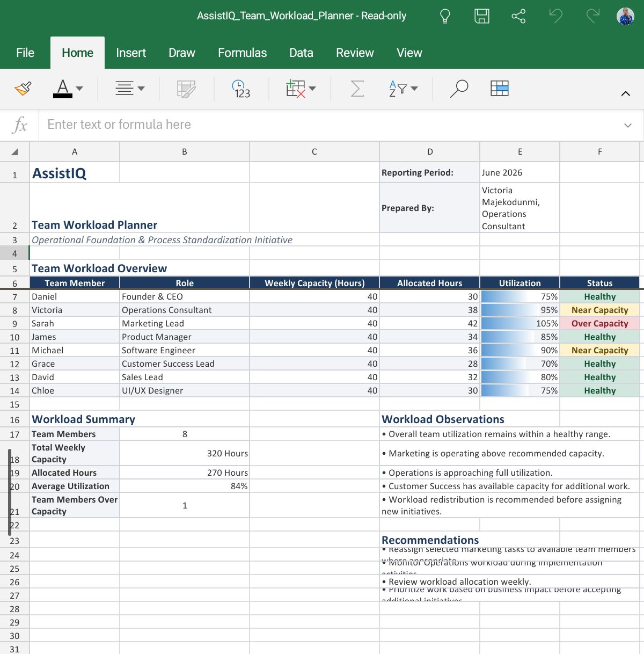This screenshot has width=644, height=654.
Task: Switch to the Home tab
Action: coord(77,53)
